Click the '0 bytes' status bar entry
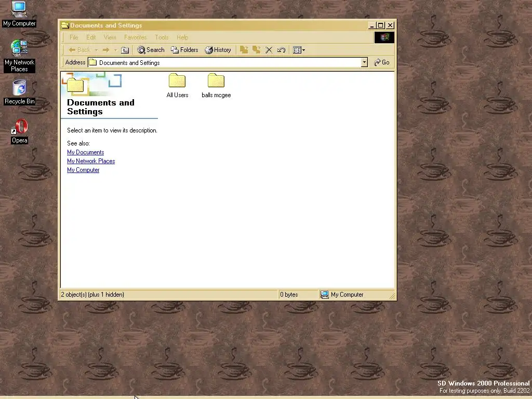Screen dimensions: 532x399 tap(289, 295)
